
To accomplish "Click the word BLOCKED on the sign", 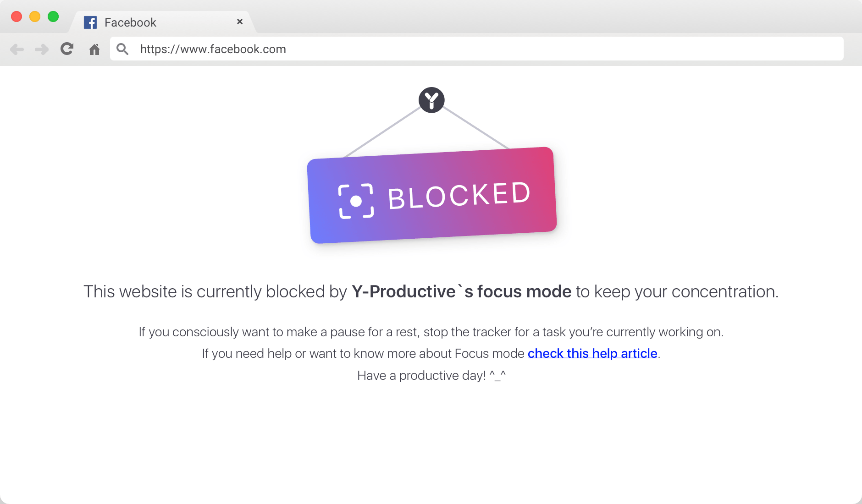I will point(459,195).
